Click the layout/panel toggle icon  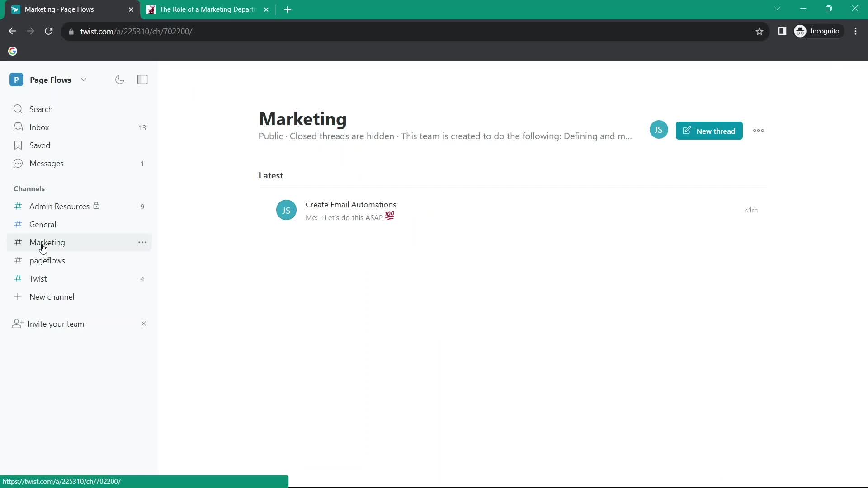point(143,80)
